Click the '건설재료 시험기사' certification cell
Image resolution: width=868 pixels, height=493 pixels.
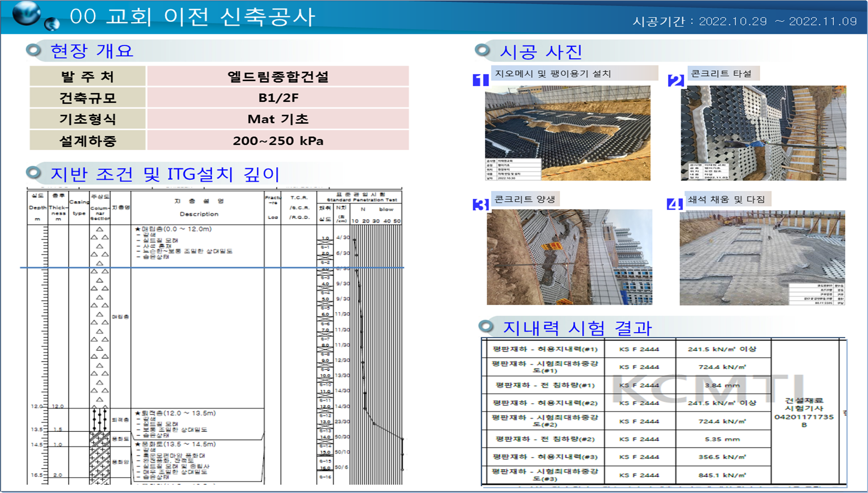[x=804, y=412]
